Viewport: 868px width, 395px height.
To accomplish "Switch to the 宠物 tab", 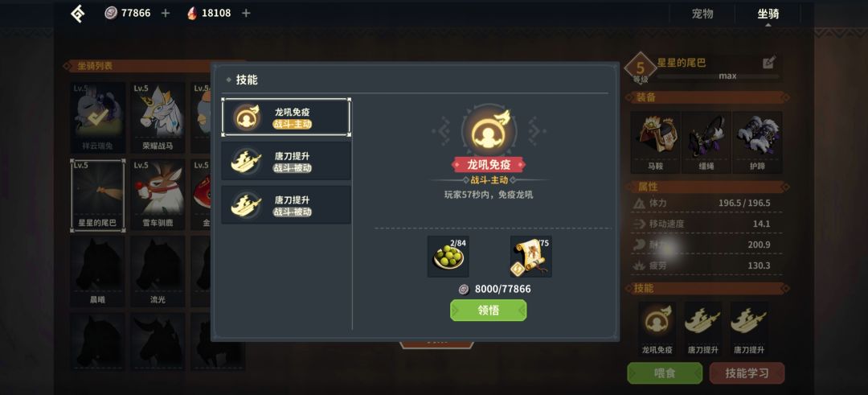I will 702,14.
